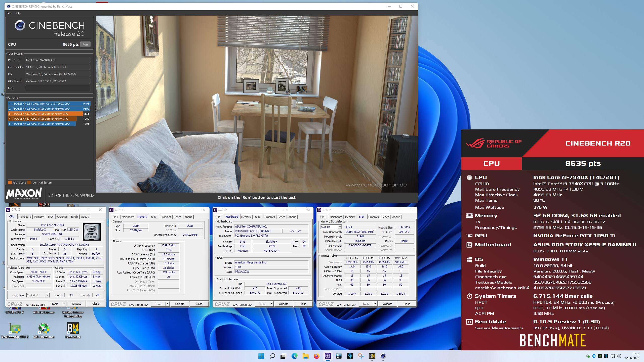The width and height of the screenshot is (644, 362).
Task: Select ranking row 5 18C/36T i9-7980XE
Action: pos(49,124)
